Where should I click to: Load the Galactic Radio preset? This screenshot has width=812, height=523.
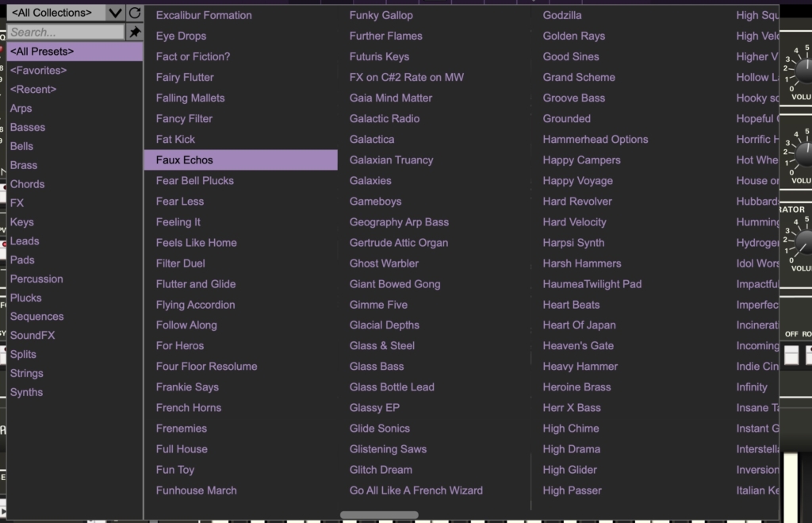pos(385,118)
